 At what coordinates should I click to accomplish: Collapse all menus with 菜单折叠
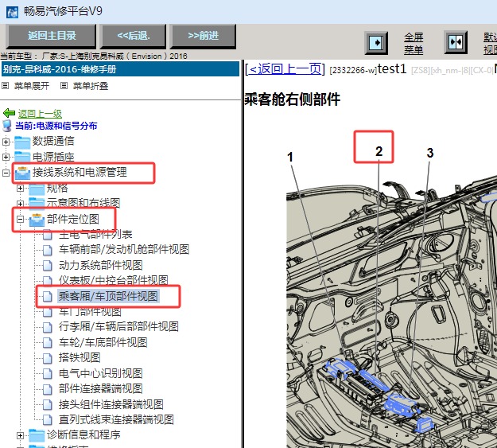tap(91, 86)
